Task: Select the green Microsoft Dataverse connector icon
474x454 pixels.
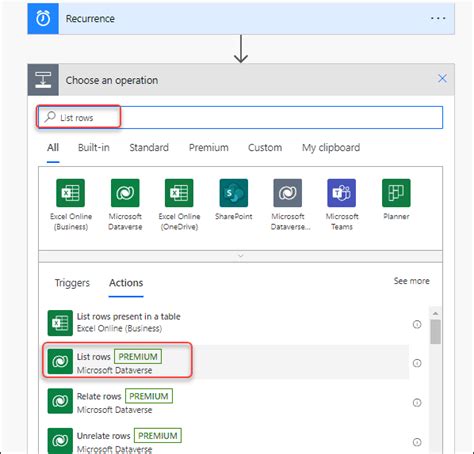Action: click(x=125, y=193)
